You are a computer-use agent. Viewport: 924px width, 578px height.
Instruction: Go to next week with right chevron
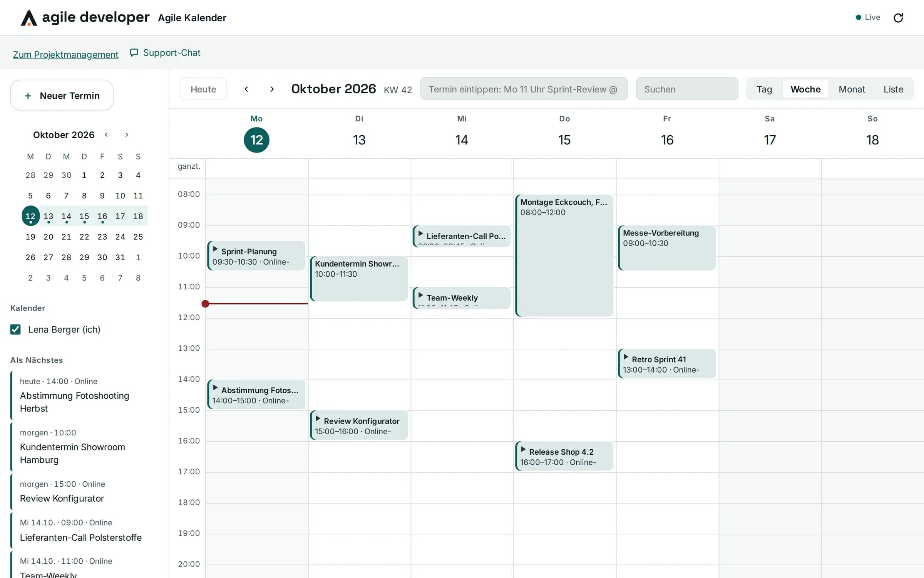pyautogui.click(x=272, y=89)
